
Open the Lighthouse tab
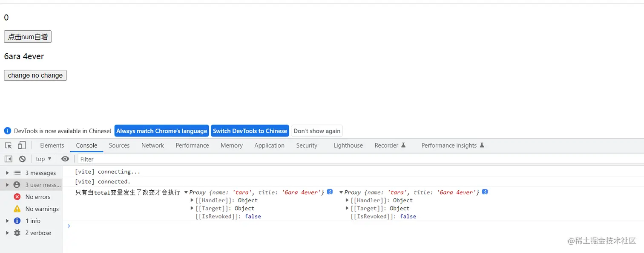click(x=348, y=145)
